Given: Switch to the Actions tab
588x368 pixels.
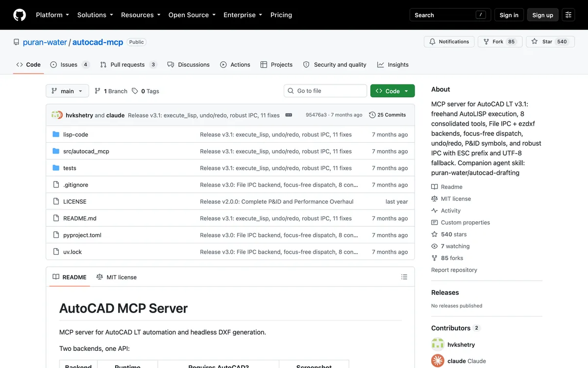Looking at the screenshot, I should click(x=235, y=65).
